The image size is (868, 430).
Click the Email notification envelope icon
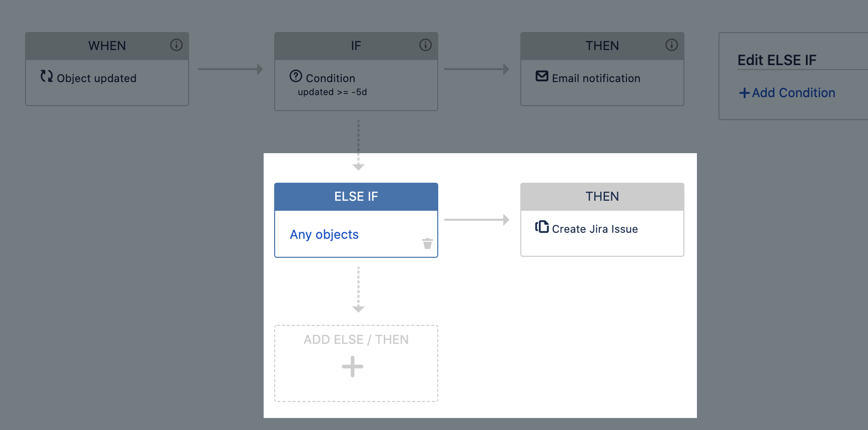click(x=542, y=76)
